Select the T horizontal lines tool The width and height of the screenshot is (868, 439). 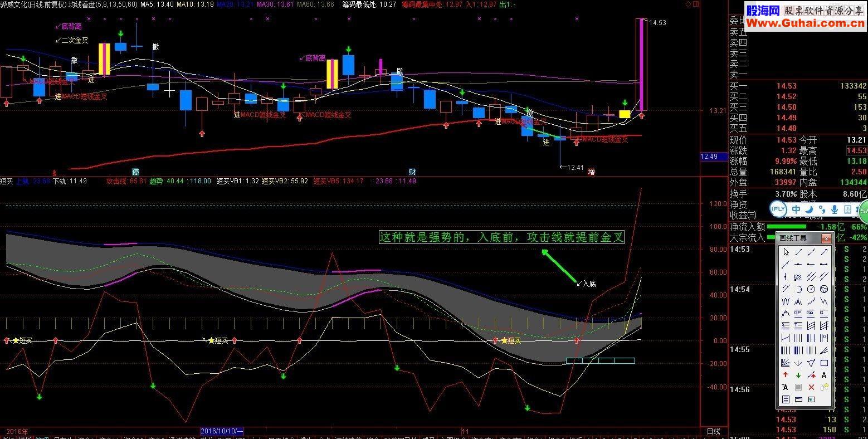[x=798, y=325]
